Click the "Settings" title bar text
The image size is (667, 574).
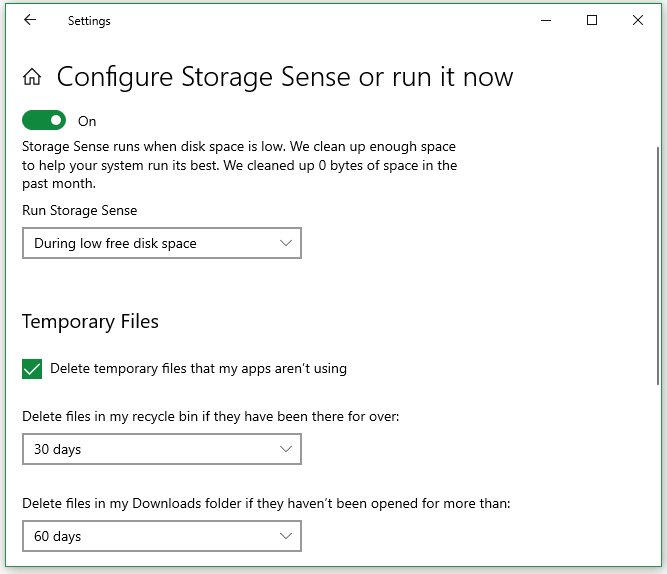(89, 21)
